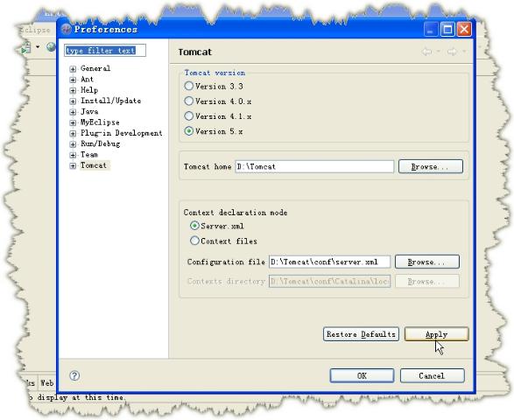Click the Browse button for Tomcat home
The width and height of the screenshot is (514, 420).
click(x=431, y=166)
